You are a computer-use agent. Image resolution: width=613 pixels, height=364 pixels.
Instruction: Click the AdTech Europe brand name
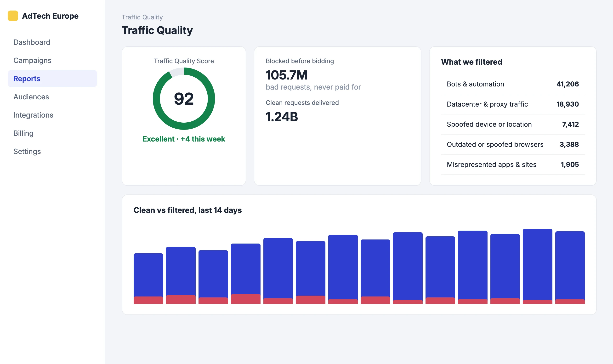click(50, 16)
